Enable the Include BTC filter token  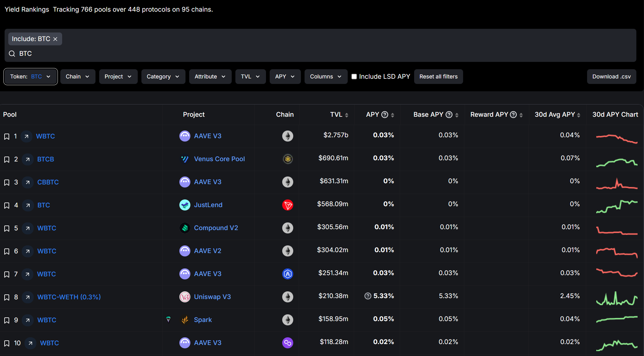pos(34,39)
